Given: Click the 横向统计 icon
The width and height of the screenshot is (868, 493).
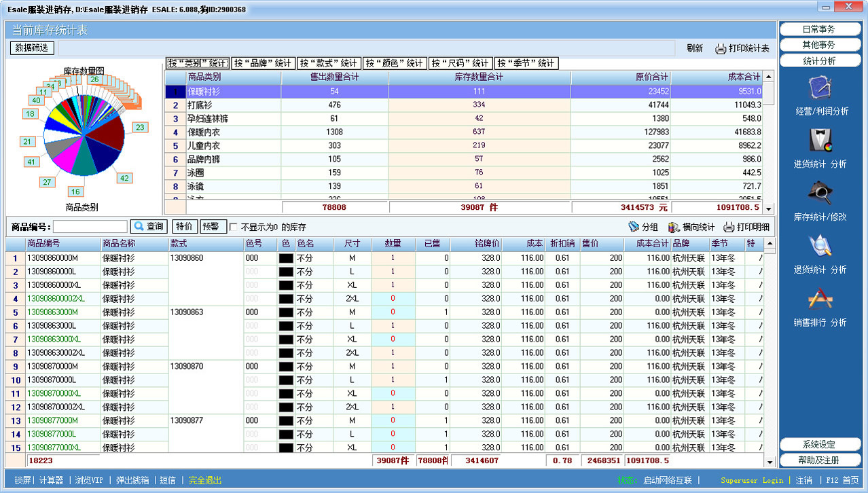Looking at the screenshot, I should [674, 227].
